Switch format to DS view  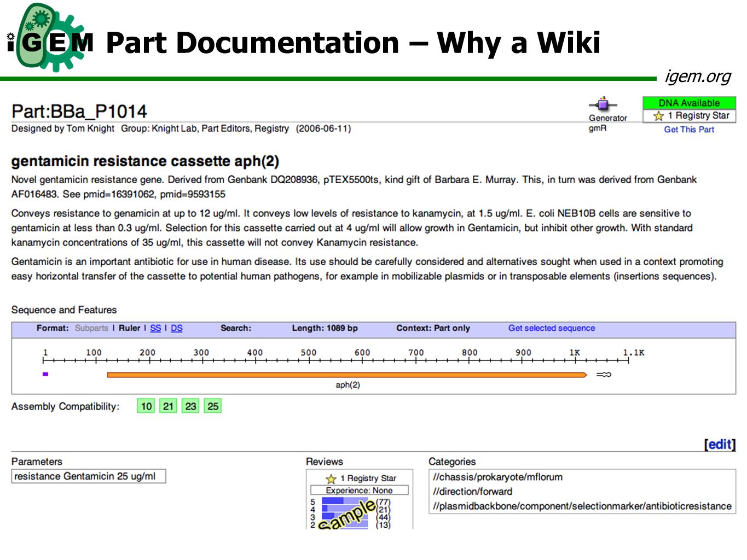click(177, 328)
